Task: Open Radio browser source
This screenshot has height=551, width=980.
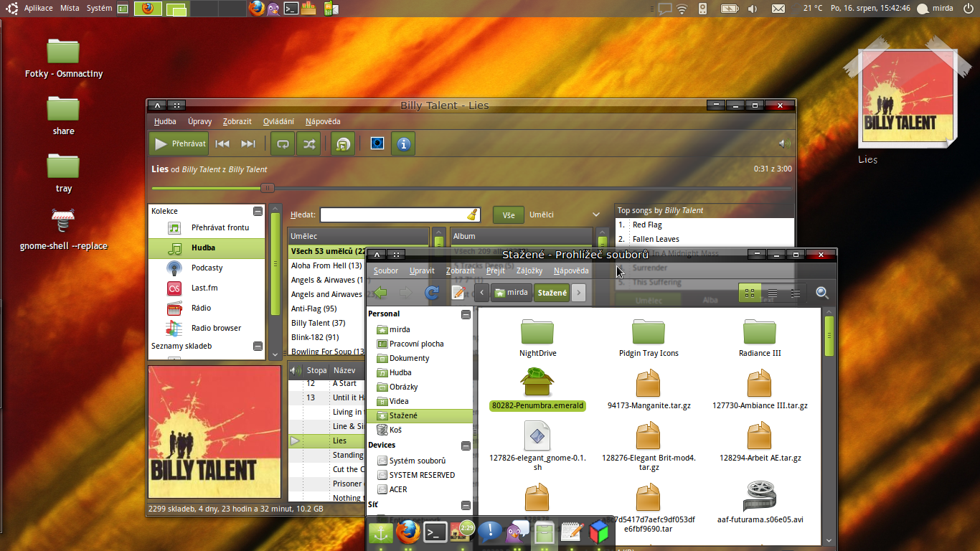Action: pos(207,328)
